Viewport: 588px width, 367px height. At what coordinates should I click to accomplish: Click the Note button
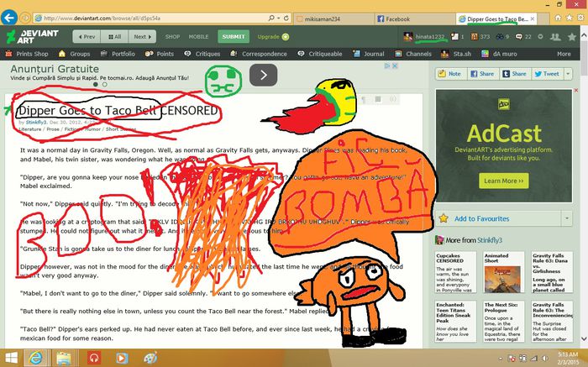(x=451, y=74)
